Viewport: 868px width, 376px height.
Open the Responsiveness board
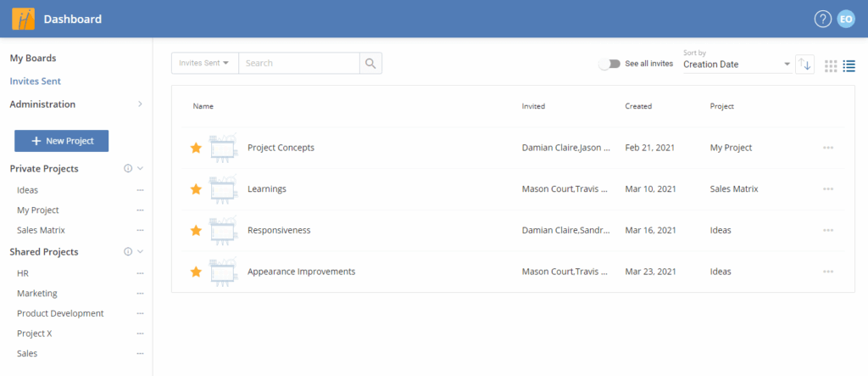pyautogui.click(x=278, y=230)
